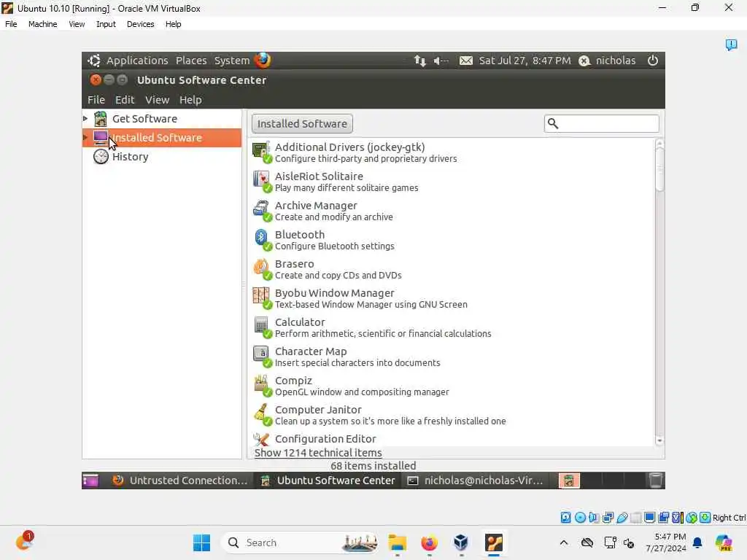Image resolution: width=747 pixels, height=560 pixels.
Task: Click the Brasero disc icon
Action: pyautogui.click(x=262, y=269)
